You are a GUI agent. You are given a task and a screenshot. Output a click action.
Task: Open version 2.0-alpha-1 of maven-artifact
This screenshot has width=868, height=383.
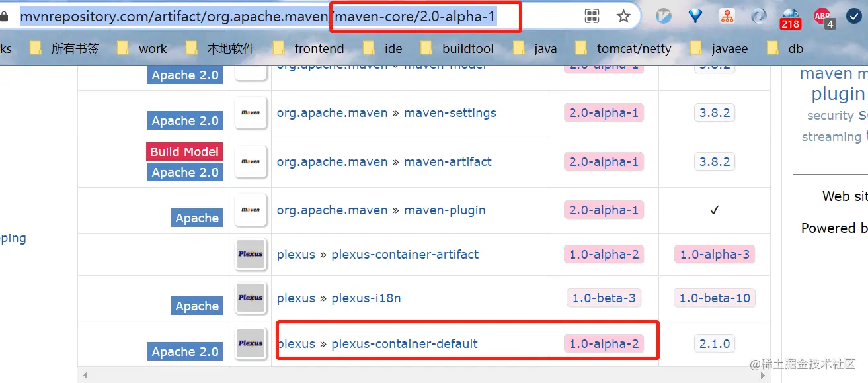pos(604,161)
